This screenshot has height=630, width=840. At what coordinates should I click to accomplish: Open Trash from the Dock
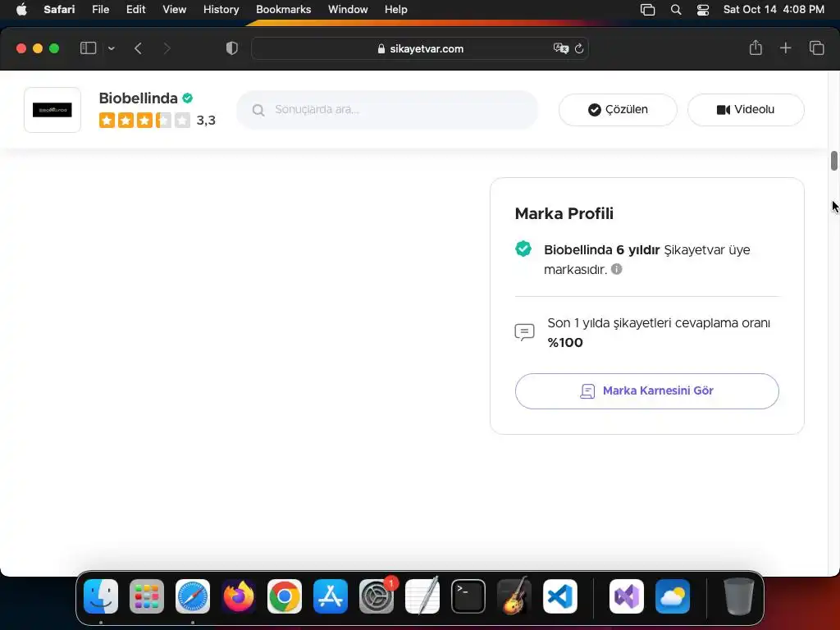[x=739, y=596]
